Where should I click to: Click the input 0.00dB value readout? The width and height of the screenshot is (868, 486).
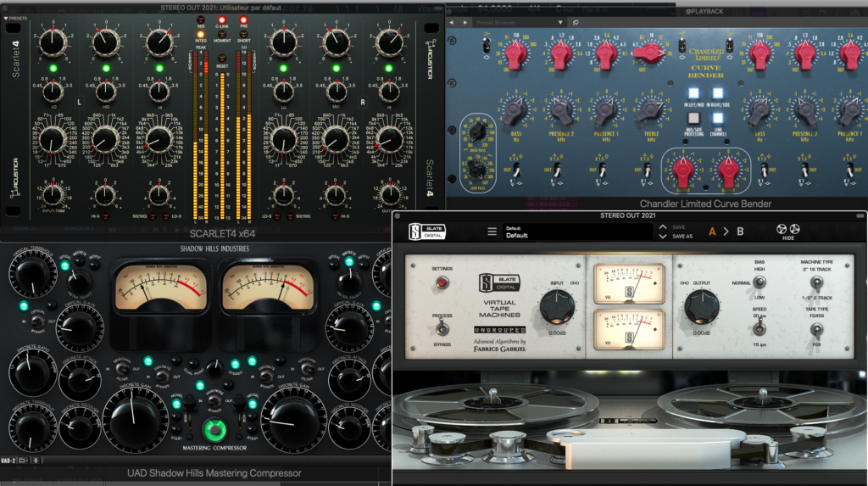(x=557, y=333)
